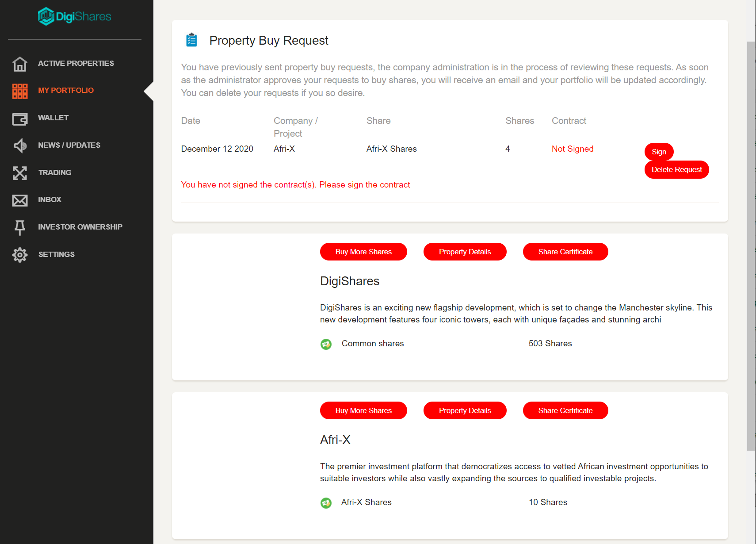Buy more Afri-X shares

[x=363, y=410]
